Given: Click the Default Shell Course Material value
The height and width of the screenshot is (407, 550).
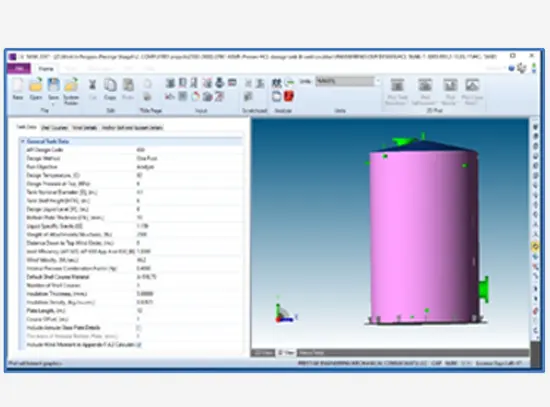Looking at the screenshot, I should 189,277.
